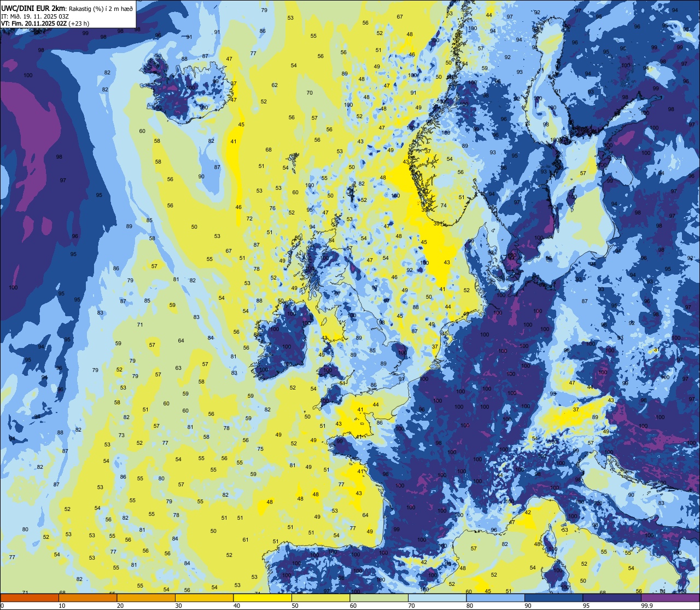Pick the light blue 70–80 legend swatch
The height and width of the screenshot is (610, 700).
coord(437,598)
